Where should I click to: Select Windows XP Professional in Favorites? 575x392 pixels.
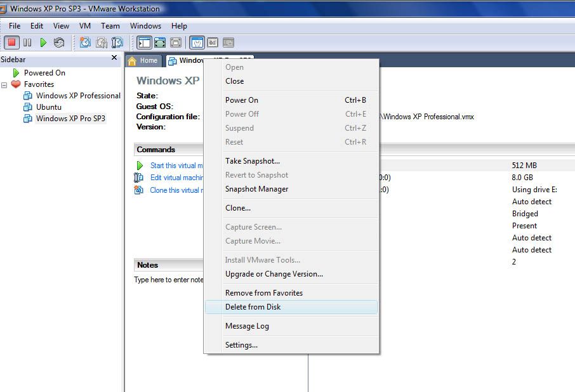[x=78, y=96]
